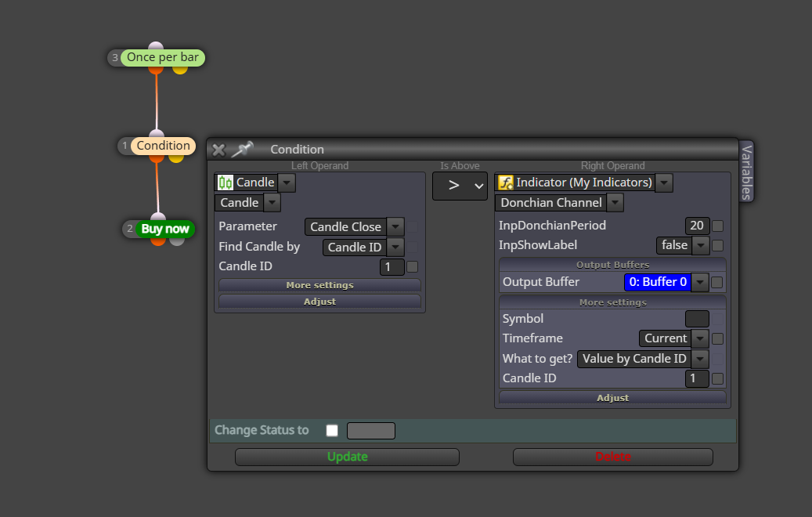Click the Candle category icon in Left Operand
The width and height of the screenshot is (812, 517).
coord(226,183)
